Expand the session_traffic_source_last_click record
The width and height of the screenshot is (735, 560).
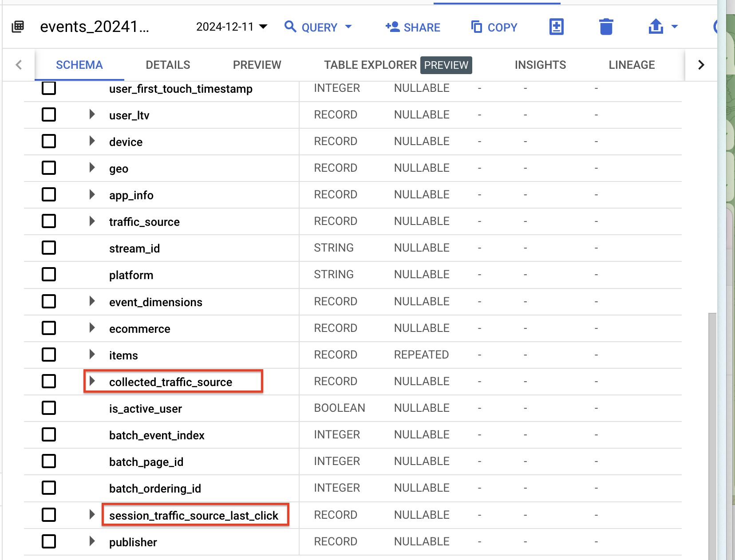click(92, 515)
